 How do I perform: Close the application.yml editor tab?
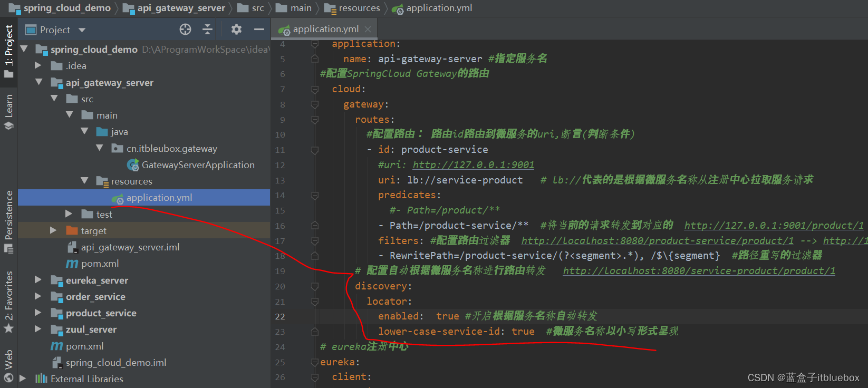(x=368, y=30)
